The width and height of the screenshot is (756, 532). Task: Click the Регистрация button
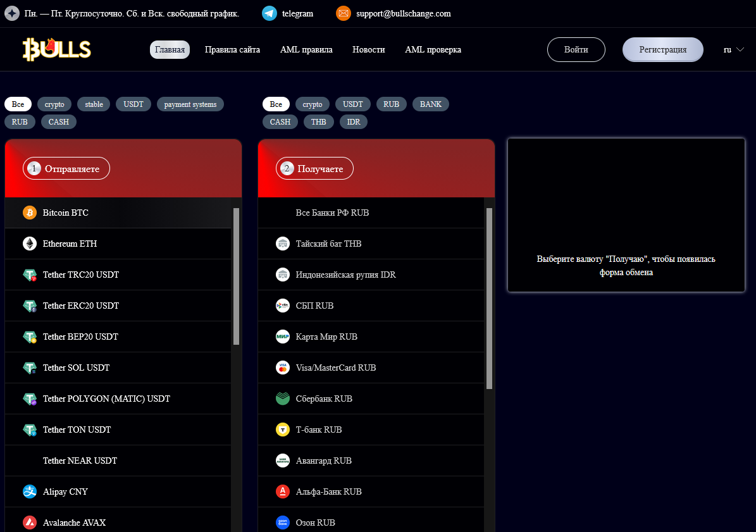(x=662, y=49)
